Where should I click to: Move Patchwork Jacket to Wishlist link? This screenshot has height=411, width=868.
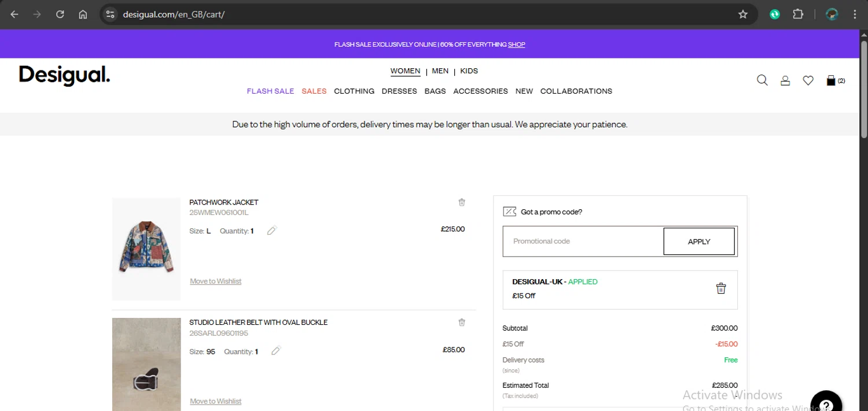[x=216, y=282]
